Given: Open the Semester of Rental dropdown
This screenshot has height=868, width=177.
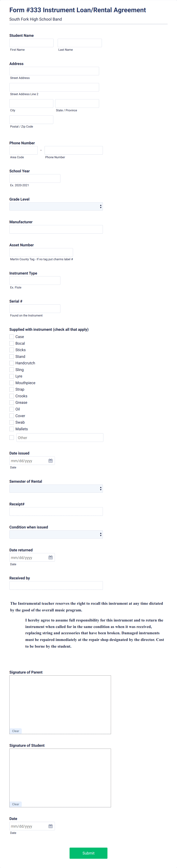Looking at the screenshot, I should (56, 489).
